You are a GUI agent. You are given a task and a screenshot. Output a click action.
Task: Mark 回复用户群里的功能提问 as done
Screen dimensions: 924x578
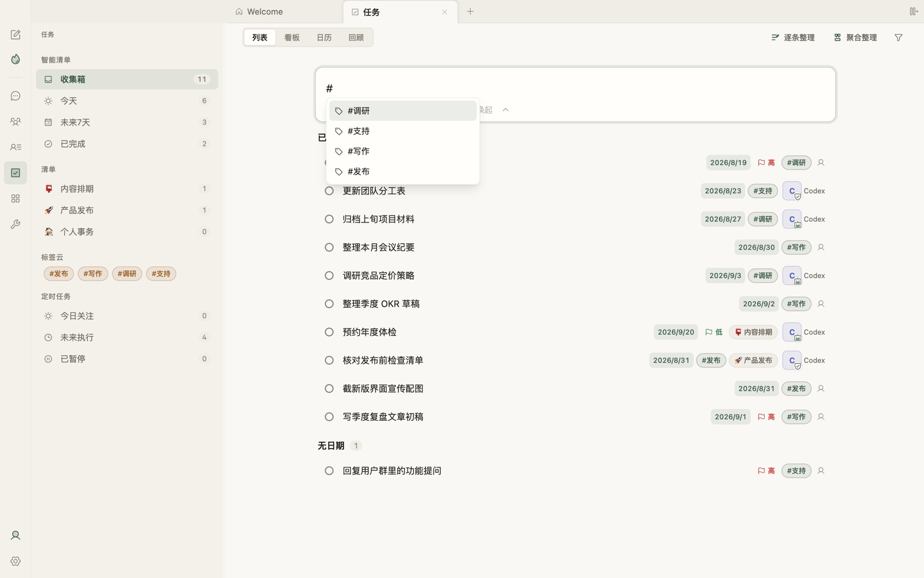[329, 470]
